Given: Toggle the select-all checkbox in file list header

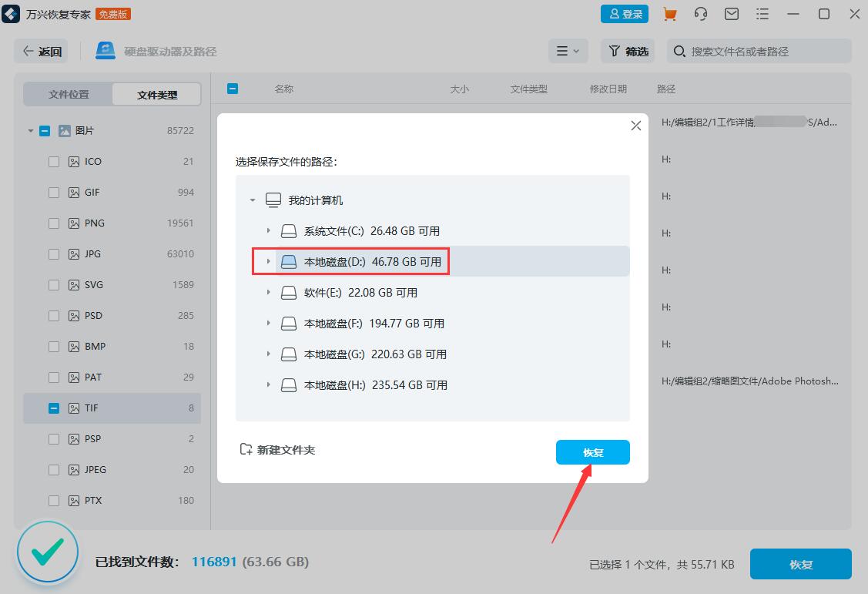Looking at the screenshot, I should point(233,89).
